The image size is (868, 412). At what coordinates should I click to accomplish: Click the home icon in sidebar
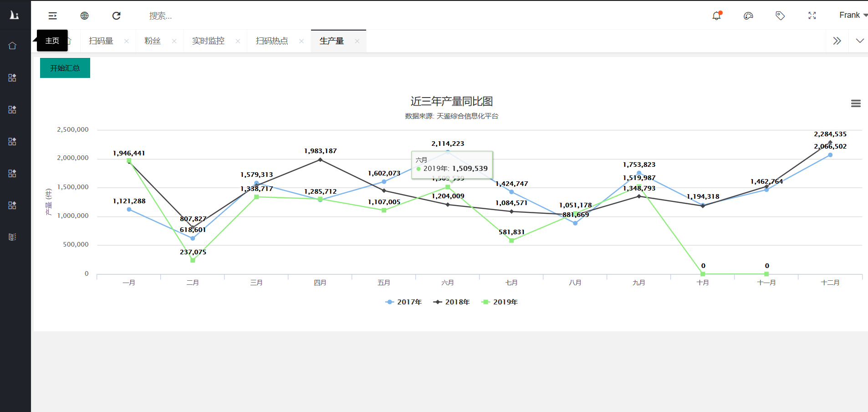coord(12,46)
